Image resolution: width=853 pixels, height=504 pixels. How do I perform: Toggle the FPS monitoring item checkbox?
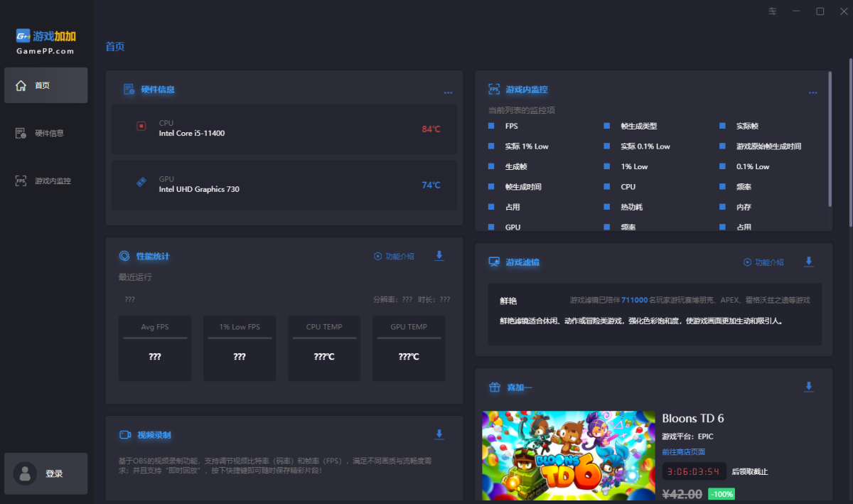tap(491, 126)
